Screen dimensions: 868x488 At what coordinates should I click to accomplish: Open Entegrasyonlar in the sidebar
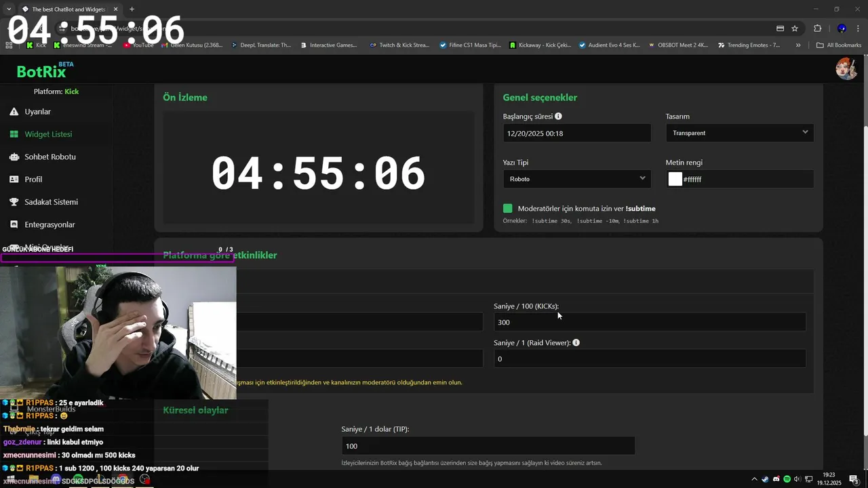pos(50,224)
